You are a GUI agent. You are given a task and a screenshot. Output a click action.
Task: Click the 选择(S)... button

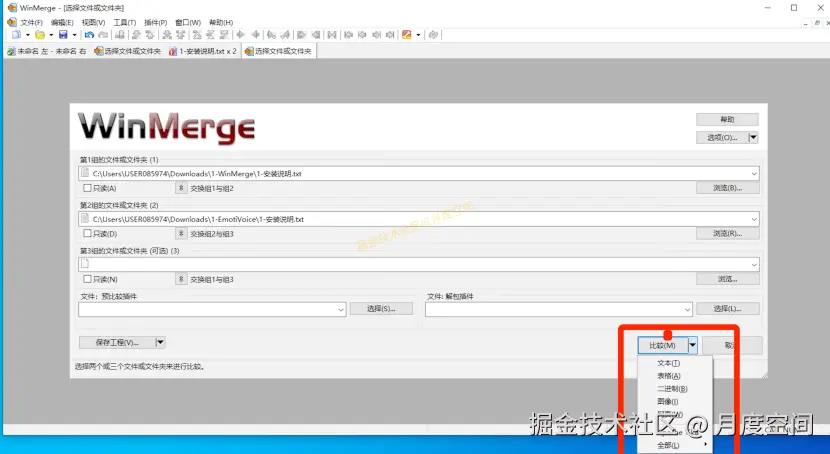(381, 308)
